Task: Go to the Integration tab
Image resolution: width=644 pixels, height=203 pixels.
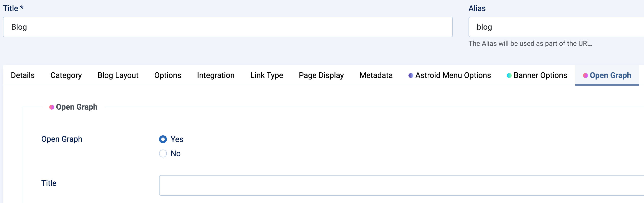Action: click(215, 75)
